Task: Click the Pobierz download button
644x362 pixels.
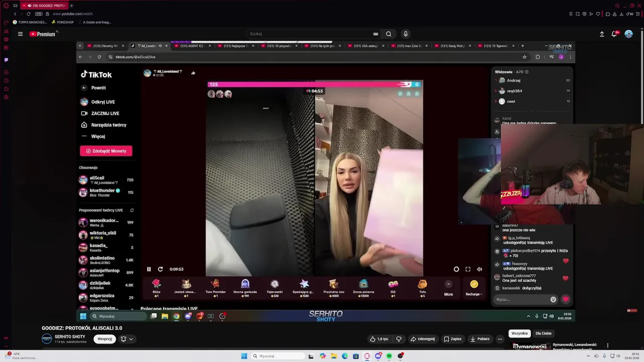Action: pos(480,339)
